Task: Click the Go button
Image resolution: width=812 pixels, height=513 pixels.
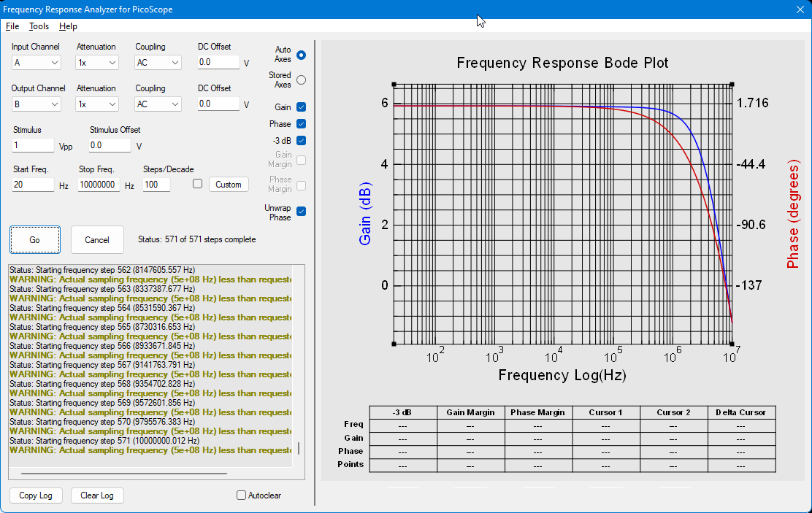Action: (35, 239)
